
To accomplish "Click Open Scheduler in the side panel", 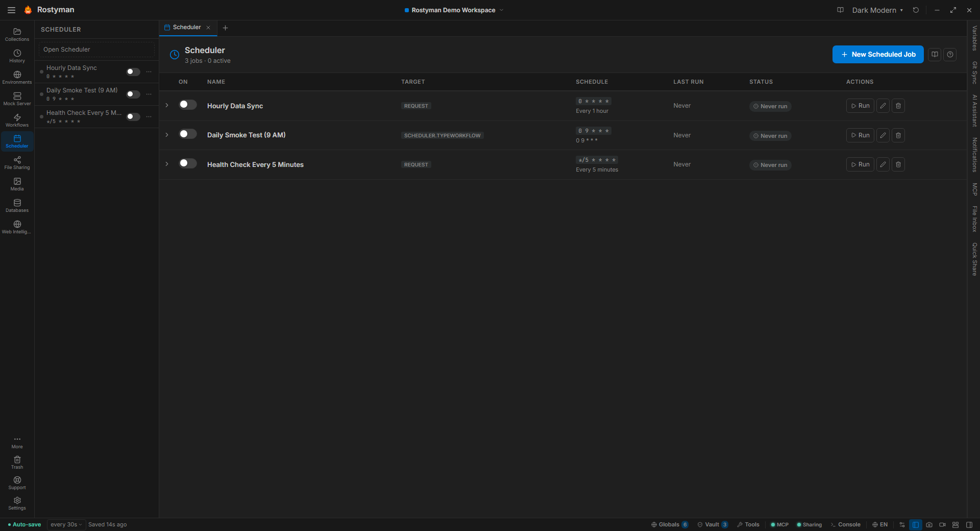I will click(x=96, y=50).
